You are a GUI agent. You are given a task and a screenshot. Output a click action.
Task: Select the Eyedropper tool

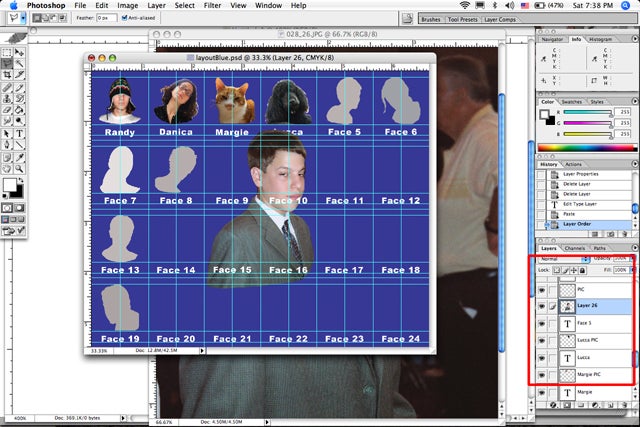[x=19, y=158]
